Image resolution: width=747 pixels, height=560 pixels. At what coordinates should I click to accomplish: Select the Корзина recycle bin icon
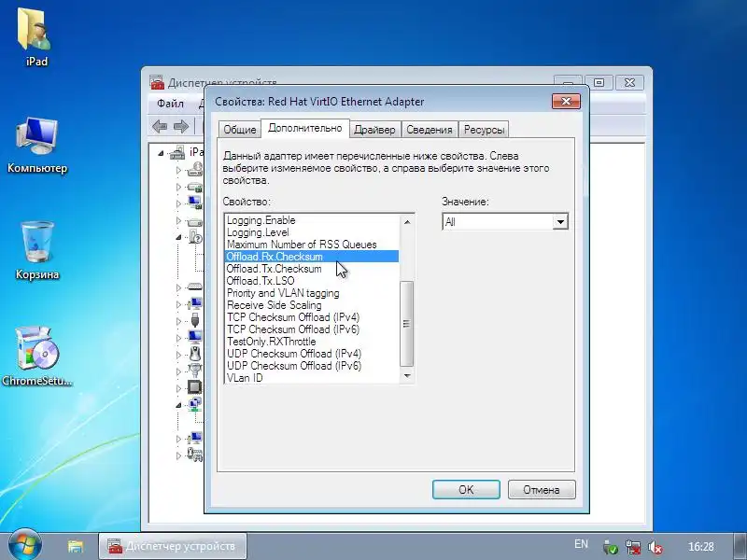pyautogui.click(x=37, y=250)
